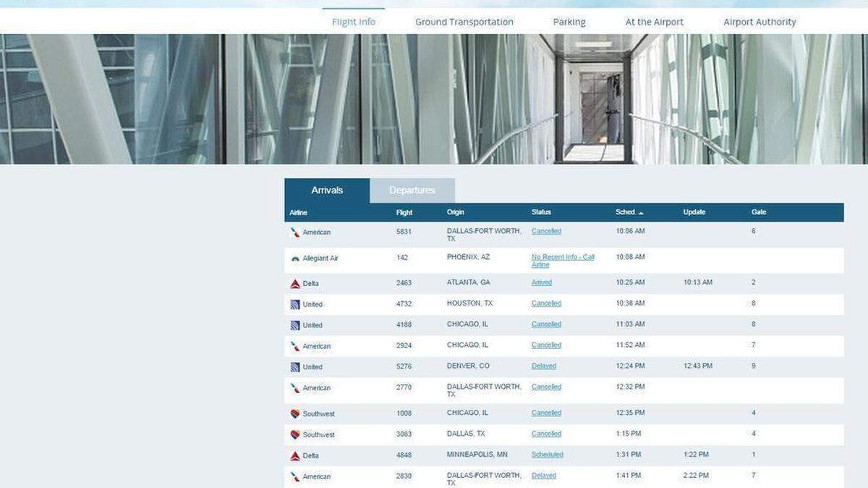
Task: Sort table by Airline column header
Action: [298, 213]
